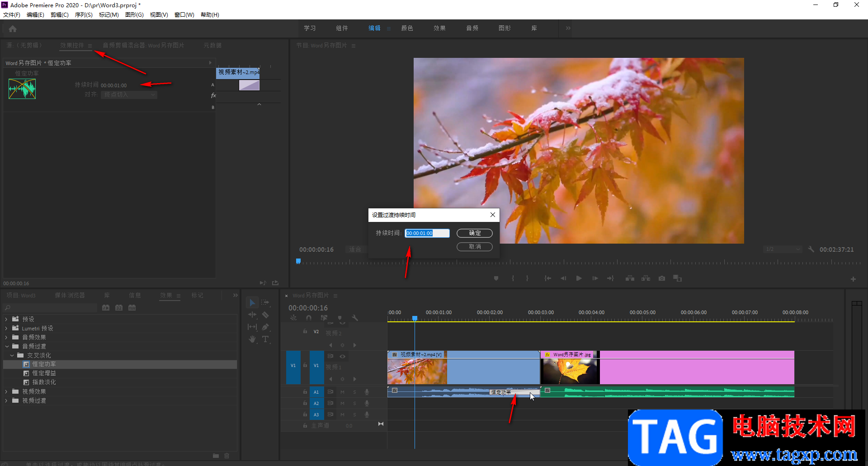Toggle lock on V2 track
The width and height of the screenshot is (868, 466).
pos(305,331)
